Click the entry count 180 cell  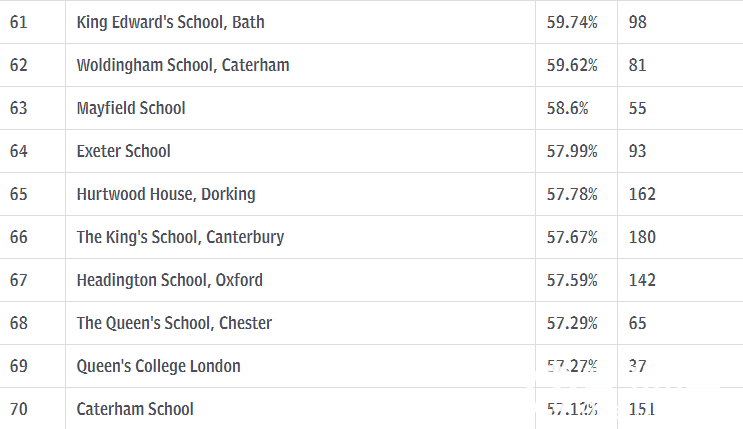coord(680,237)
